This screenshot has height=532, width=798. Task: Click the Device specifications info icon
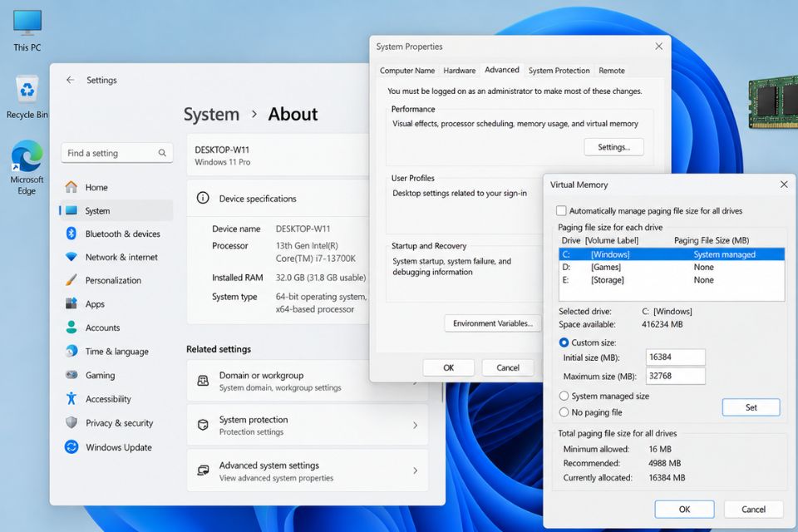[x=203, y=198]
